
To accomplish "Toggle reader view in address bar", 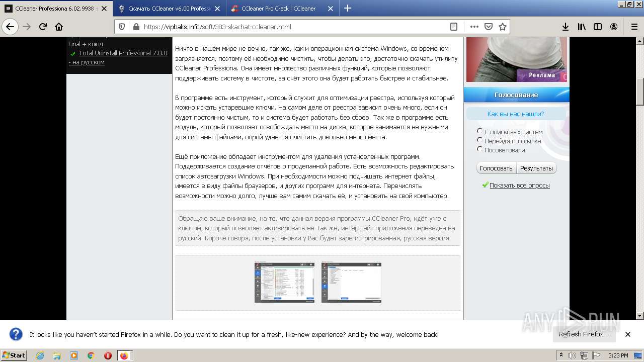I will click(453, 27).
